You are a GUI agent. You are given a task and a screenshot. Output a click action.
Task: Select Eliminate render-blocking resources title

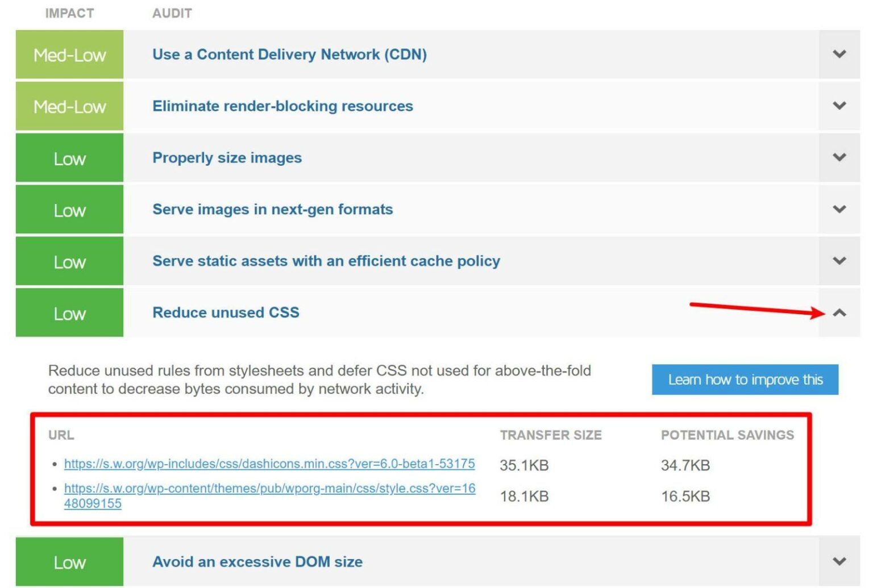[x=282, y=106]
